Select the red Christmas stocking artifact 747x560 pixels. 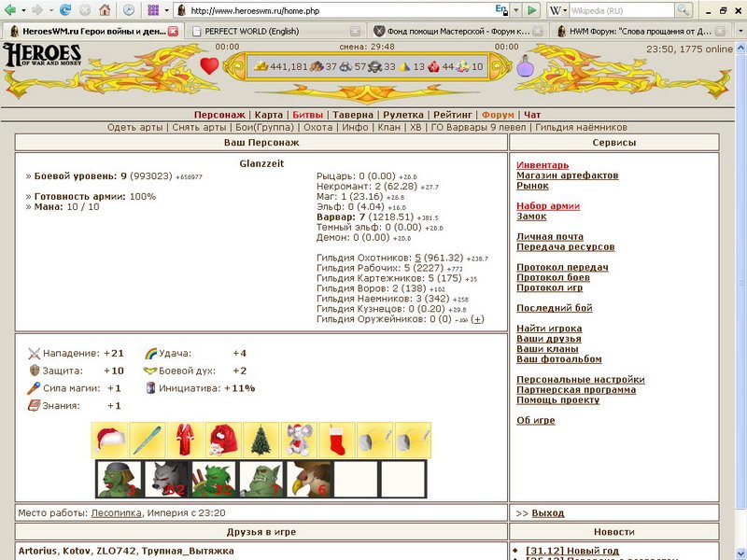[336, 440]
